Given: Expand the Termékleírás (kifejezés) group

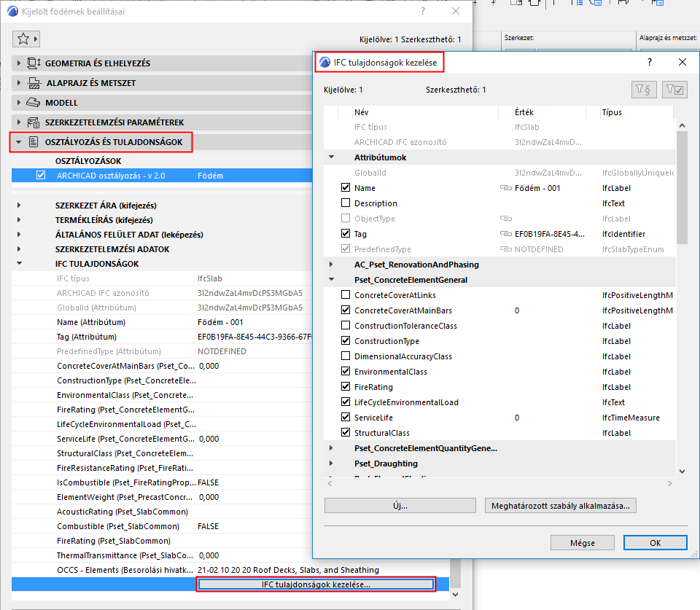Looking at the screenshot, I should click(x=19, y=220).
